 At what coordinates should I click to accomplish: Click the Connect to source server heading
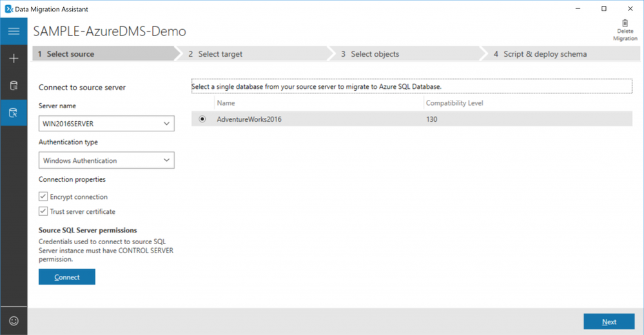pos(82,88)
